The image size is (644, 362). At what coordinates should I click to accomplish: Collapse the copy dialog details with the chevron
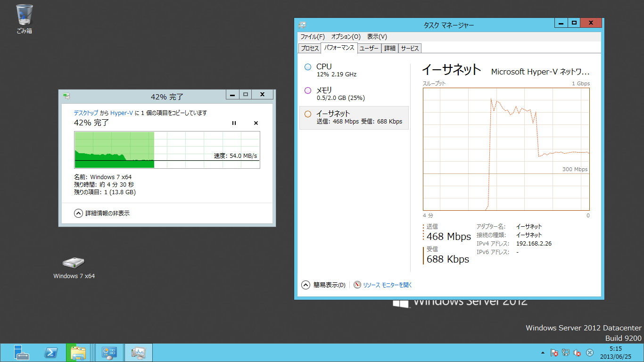(x=78, y=213)
